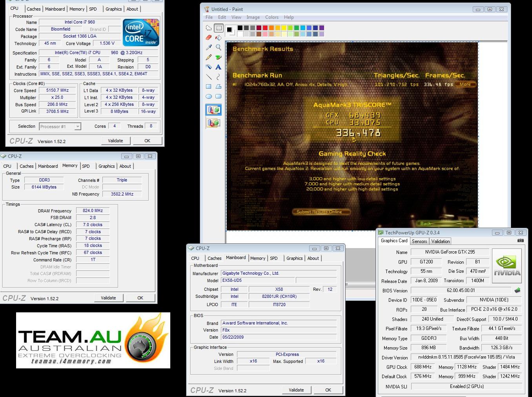
Task: Select the rectangular Select tool in Paint
Action: click(219, 28)
